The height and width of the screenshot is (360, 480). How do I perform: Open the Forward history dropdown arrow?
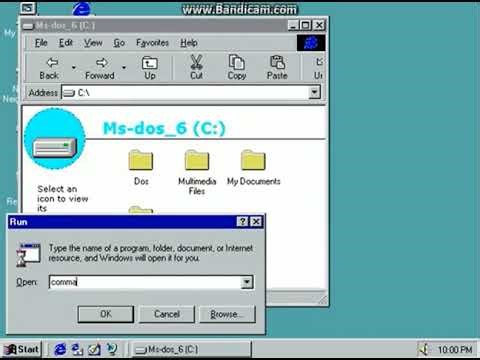[x=124, y=68]
